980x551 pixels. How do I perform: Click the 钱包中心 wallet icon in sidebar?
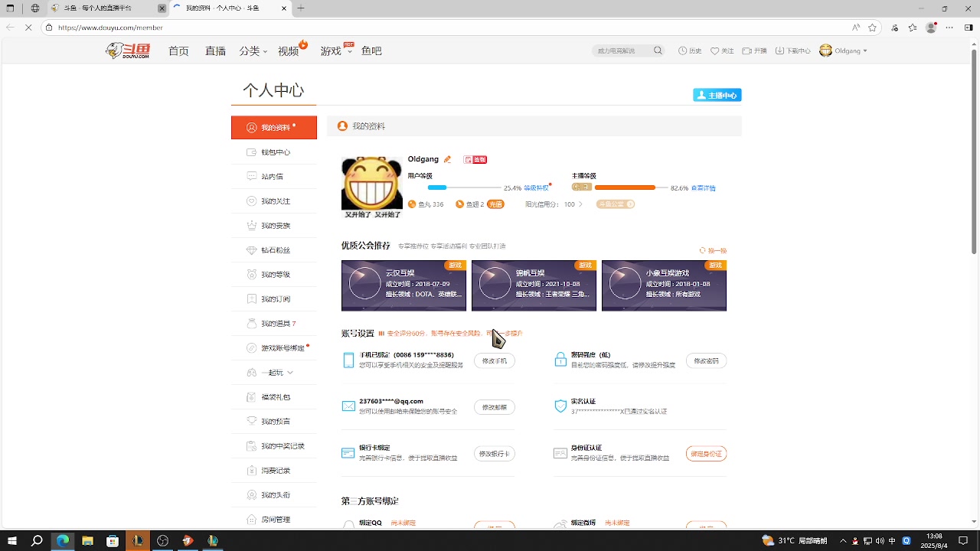(x=252, y=152)
